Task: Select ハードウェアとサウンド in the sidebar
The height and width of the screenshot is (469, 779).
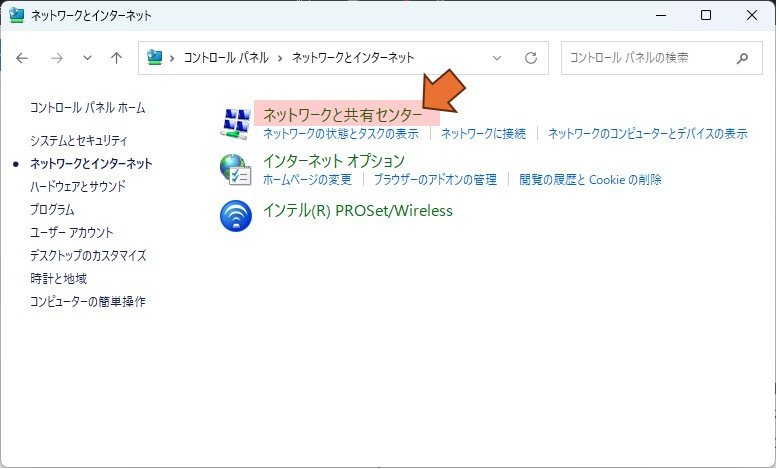Action: pyautogui.click(x=78, y=187)
